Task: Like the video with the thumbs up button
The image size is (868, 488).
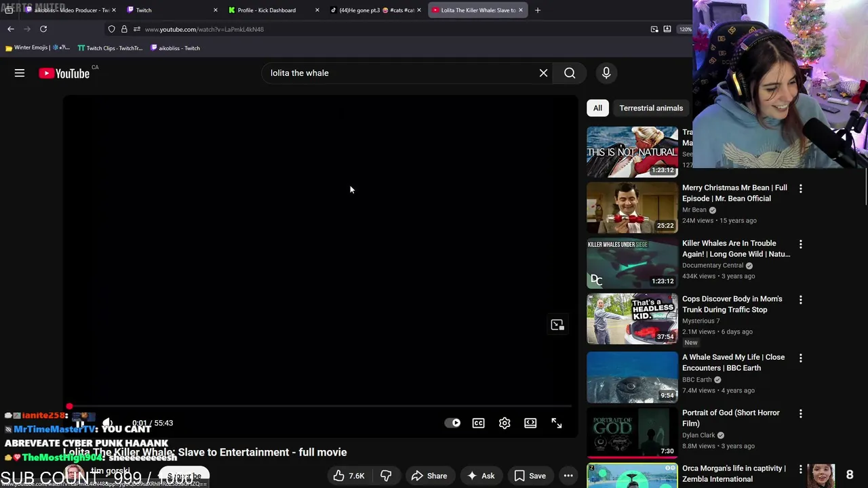Action: [350, 476]
